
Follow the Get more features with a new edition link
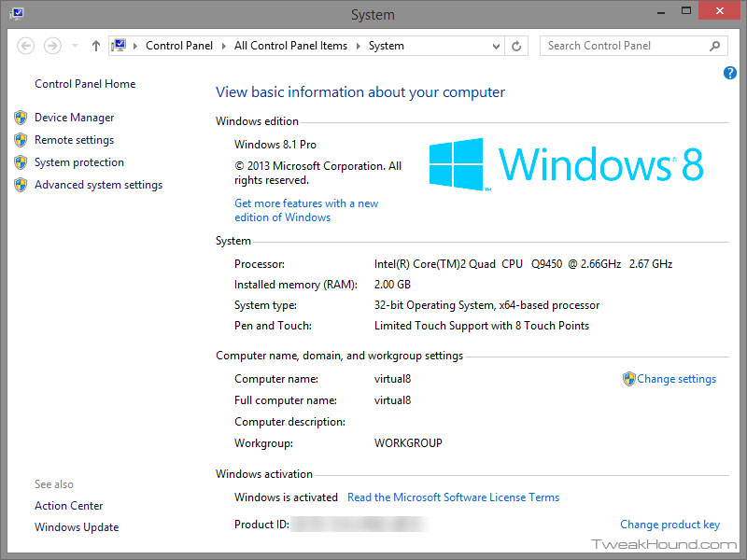point(306,211)
